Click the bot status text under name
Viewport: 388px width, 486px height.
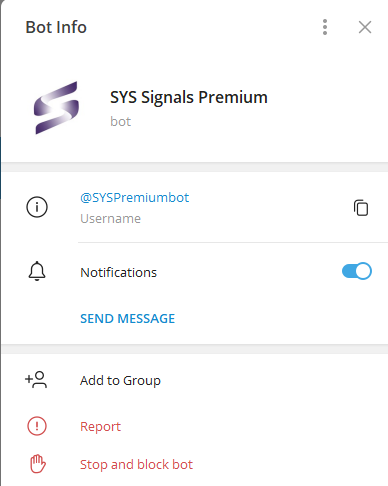[120, 121]
